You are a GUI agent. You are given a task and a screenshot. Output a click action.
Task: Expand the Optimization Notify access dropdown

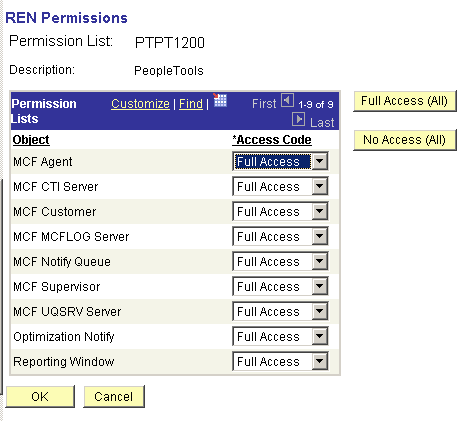click(x=280, y=336)
